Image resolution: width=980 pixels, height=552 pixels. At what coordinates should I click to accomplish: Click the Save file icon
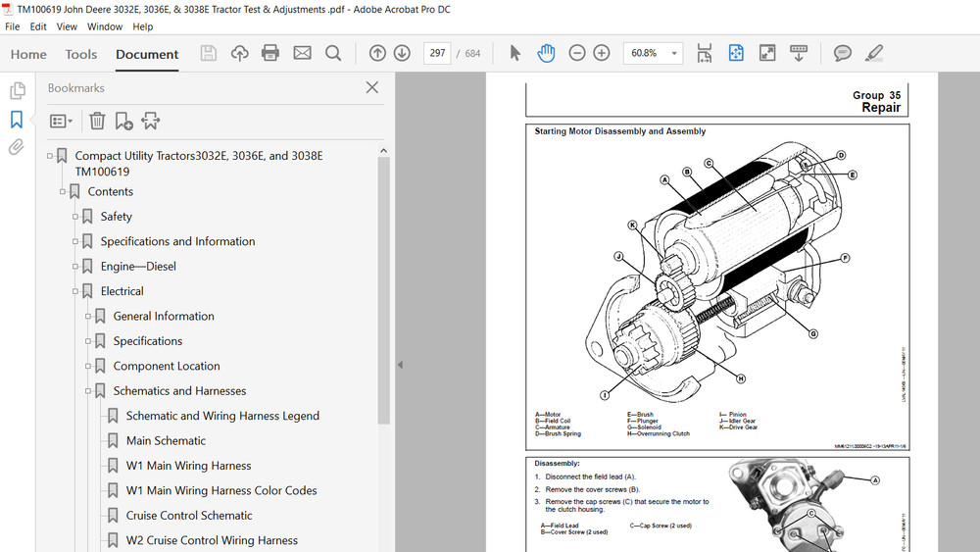tap(208, 53)
